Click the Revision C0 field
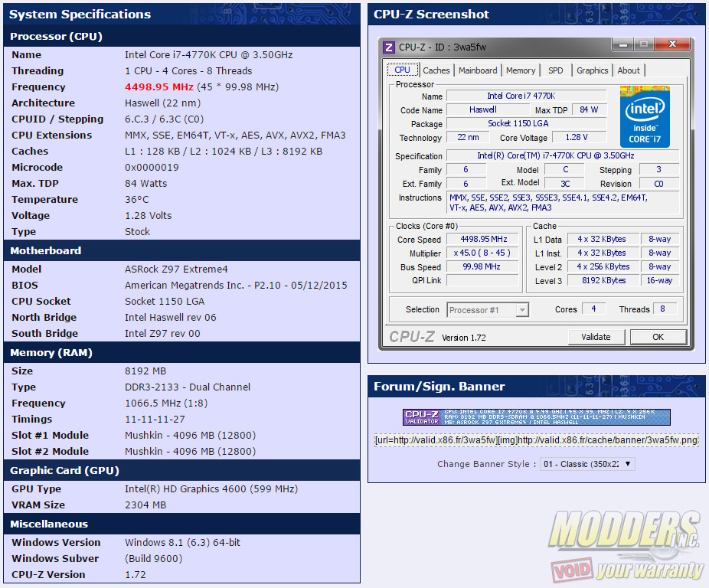709x588 pixels. (658, 184)
